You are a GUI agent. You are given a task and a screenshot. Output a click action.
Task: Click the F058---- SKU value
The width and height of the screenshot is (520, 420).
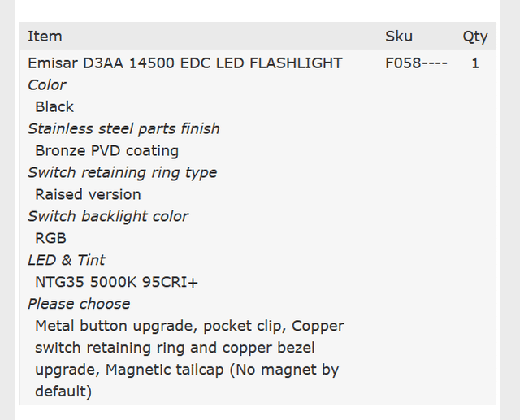point(416,63)
